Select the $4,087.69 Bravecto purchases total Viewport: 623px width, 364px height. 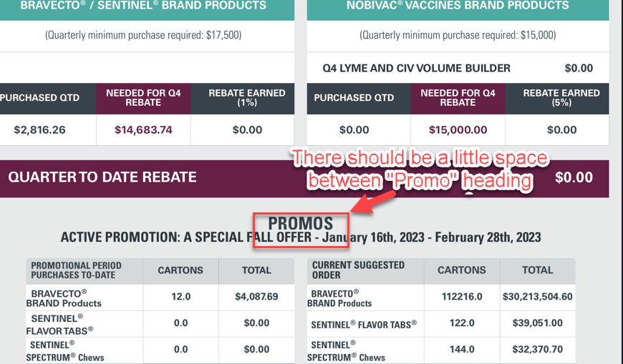tap(256, 297)
